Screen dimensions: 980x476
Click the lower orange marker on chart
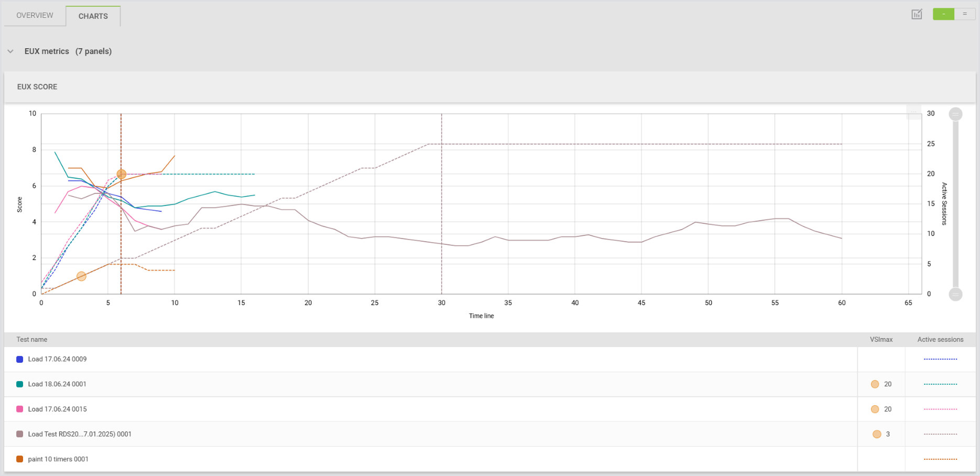[81, 276]
